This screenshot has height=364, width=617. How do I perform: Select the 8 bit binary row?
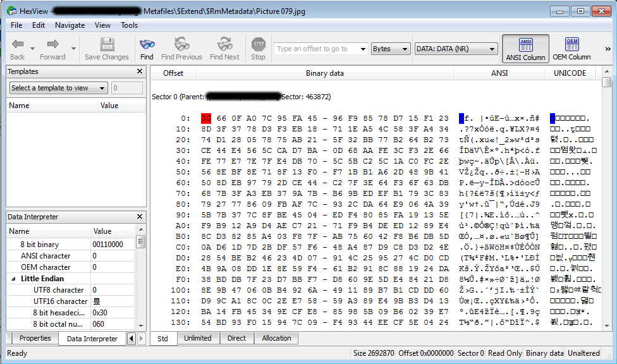[71, 245]
